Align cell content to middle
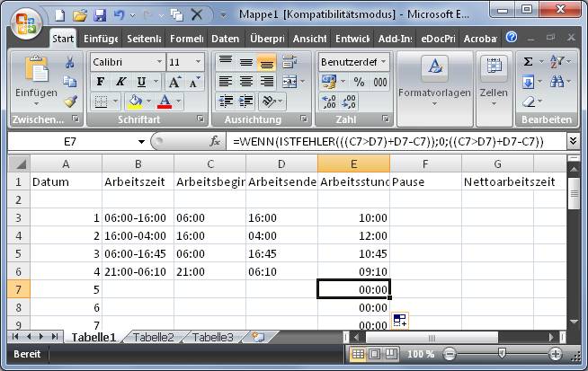Image resolution: width=588 pixels, height=371 pixels. pos(246,61)
